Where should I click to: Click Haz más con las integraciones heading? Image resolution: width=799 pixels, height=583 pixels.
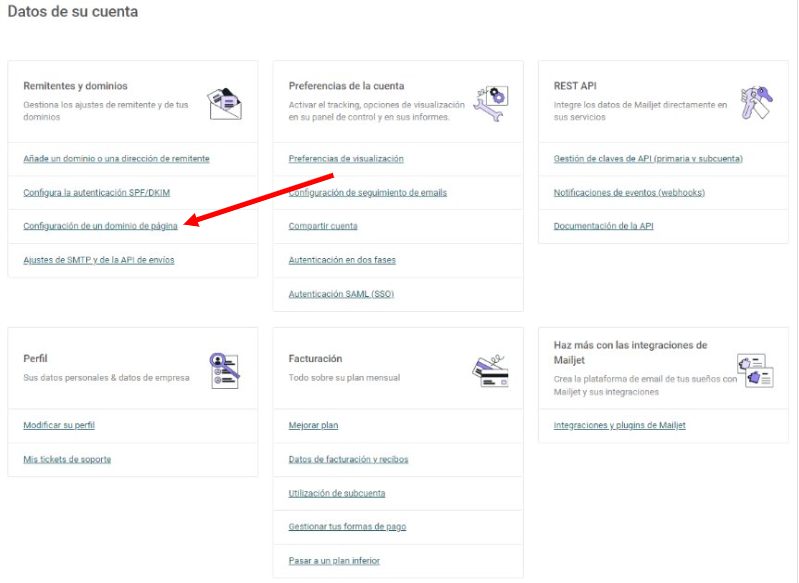630,353
